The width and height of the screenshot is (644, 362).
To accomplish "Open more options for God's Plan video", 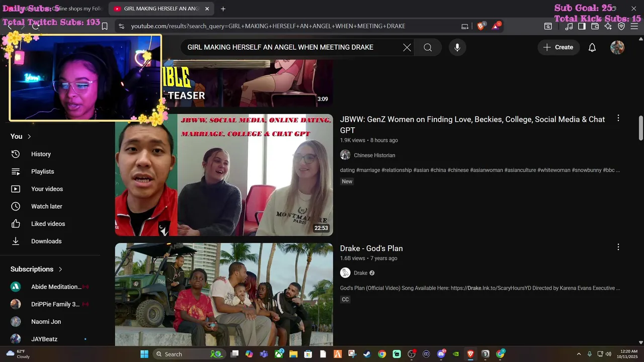I will [x=618, y=247].
